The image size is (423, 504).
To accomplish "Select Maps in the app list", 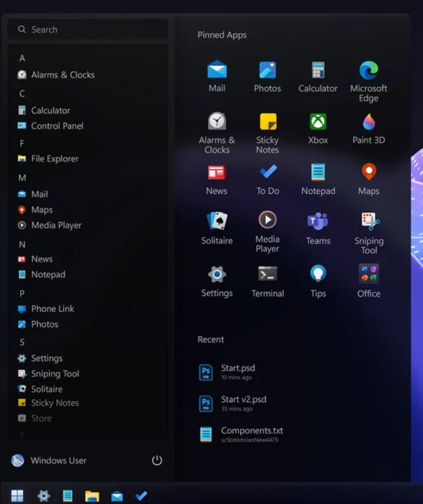I will [35, 210].
